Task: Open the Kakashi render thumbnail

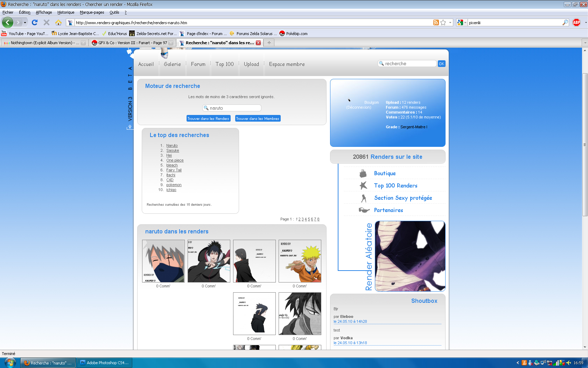Action: [163, 261]
